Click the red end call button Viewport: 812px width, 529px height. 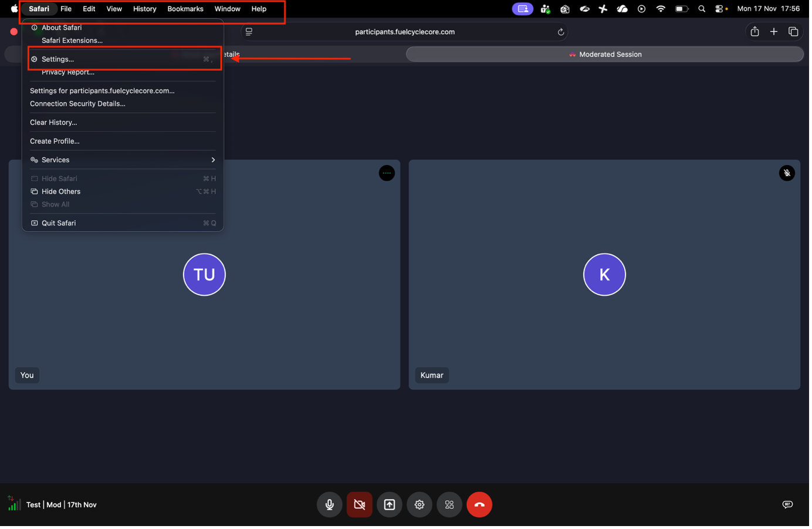[479, 504]
